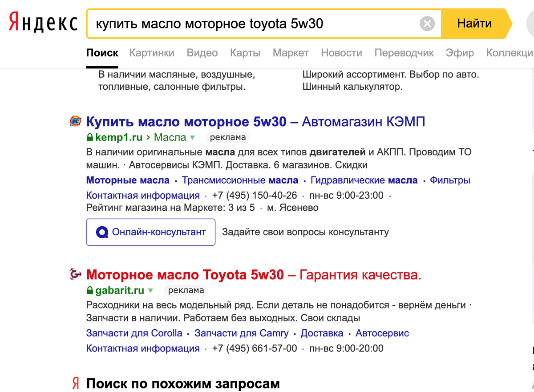The height and width of the screenshot is (392, 534).
Task: Click the green padlock next to gabarit.ru
Action: pyautogui.click(x=90, y=291)
